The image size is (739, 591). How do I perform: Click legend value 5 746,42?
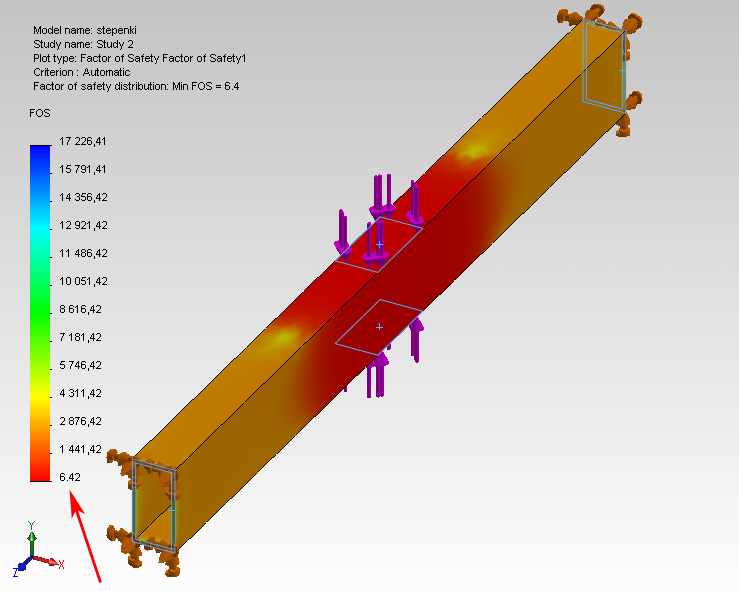point(81,365)
